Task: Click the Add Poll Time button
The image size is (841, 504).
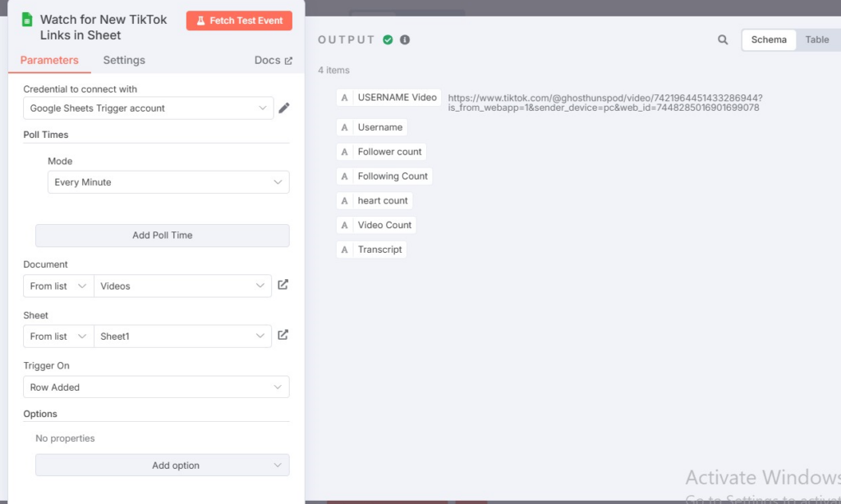Action: pos(163,236)
